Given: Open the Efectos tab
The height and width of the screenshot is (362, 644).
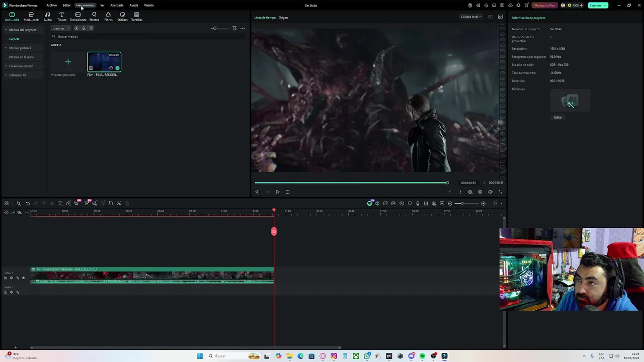Looking at the screenshot, I should pyautogui.click(x=94, y=17).
